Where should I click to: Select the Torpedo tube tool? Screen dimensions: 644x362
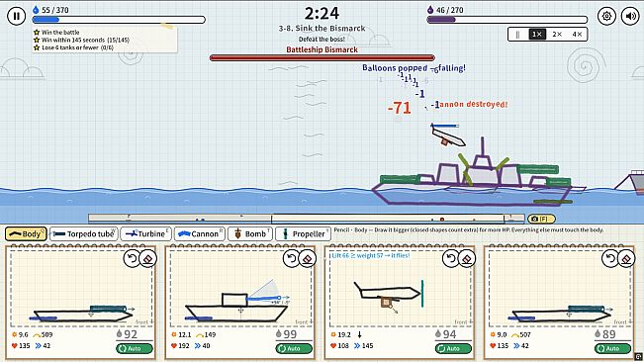(x=84, y=234)
